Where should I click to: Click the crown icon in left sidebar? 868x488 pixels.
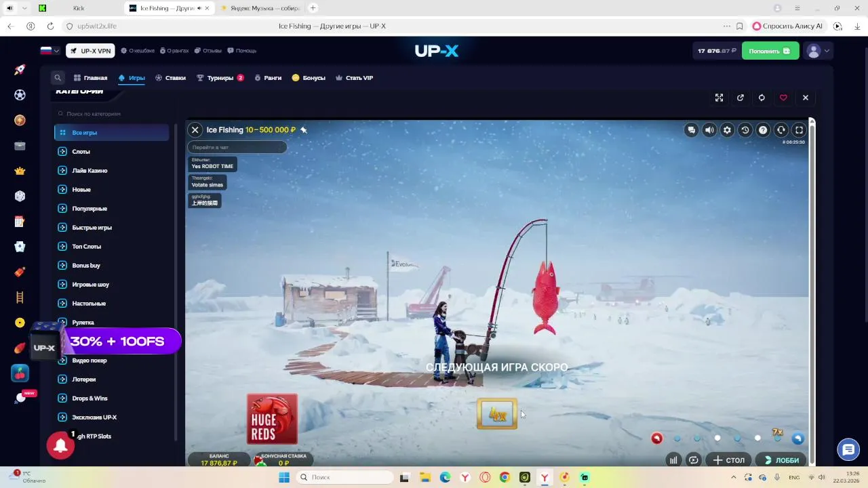click(20, 171)
